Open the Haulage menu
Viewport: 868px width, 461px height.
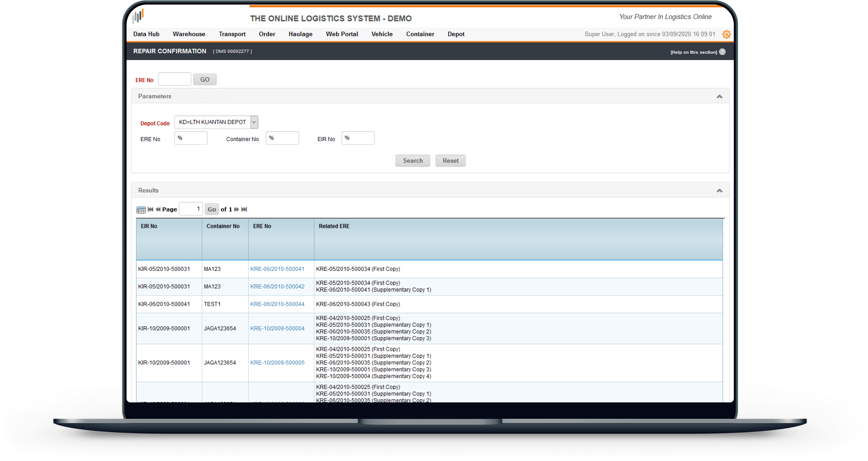pyautogui.click(x=300, y=34)
